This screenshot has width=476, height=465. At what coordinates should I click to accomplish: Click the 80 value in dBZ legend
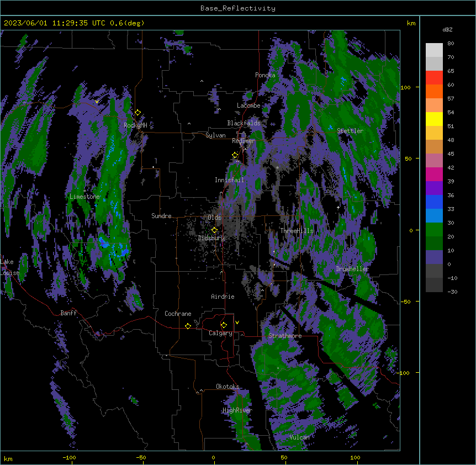(451, 44)
